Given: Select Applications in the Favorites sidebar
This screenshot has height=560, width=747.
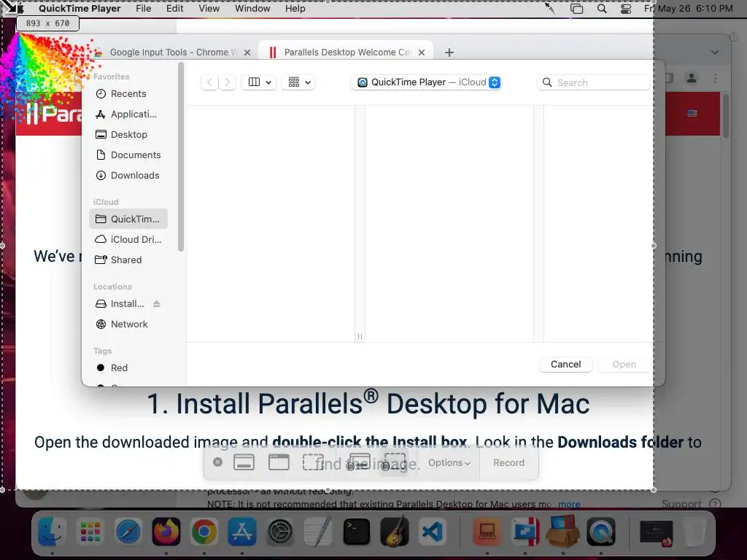Looking at the screenshot, I should 128,114.
